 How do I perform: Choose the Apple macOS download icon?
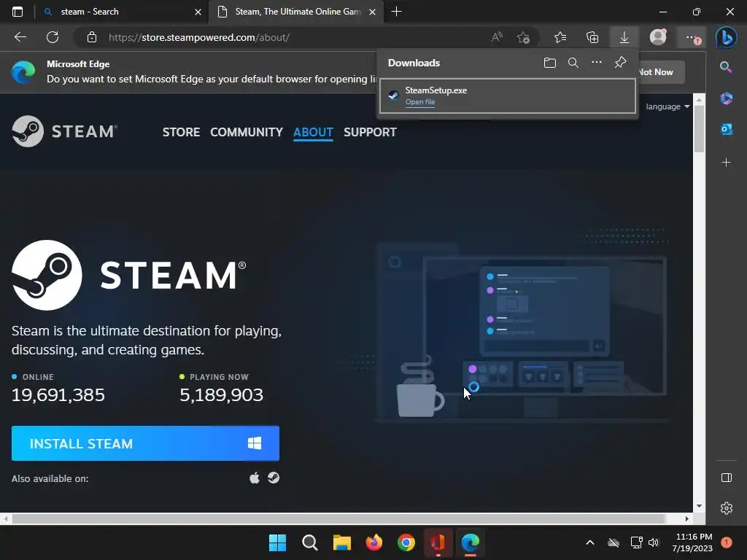[255, 478]
